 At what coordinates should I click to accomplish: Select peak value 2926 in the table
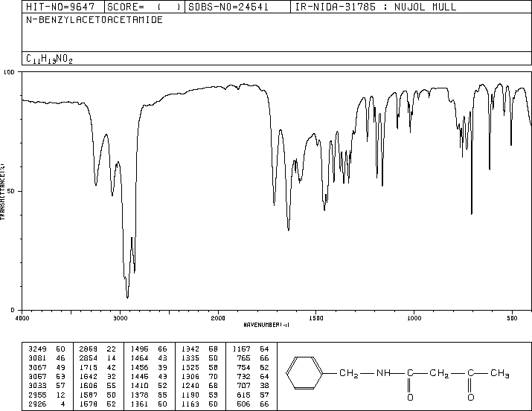37,404
